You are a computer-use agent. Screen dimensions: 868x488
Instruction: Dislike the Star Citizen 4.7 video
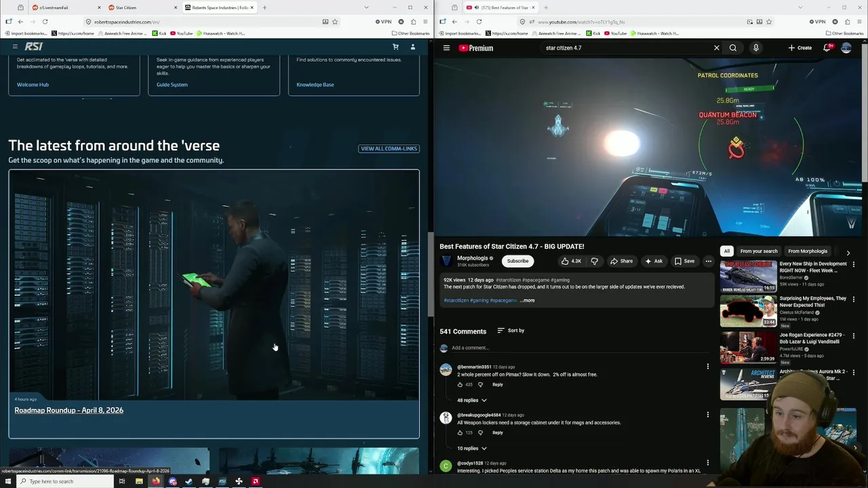point(595,261)
